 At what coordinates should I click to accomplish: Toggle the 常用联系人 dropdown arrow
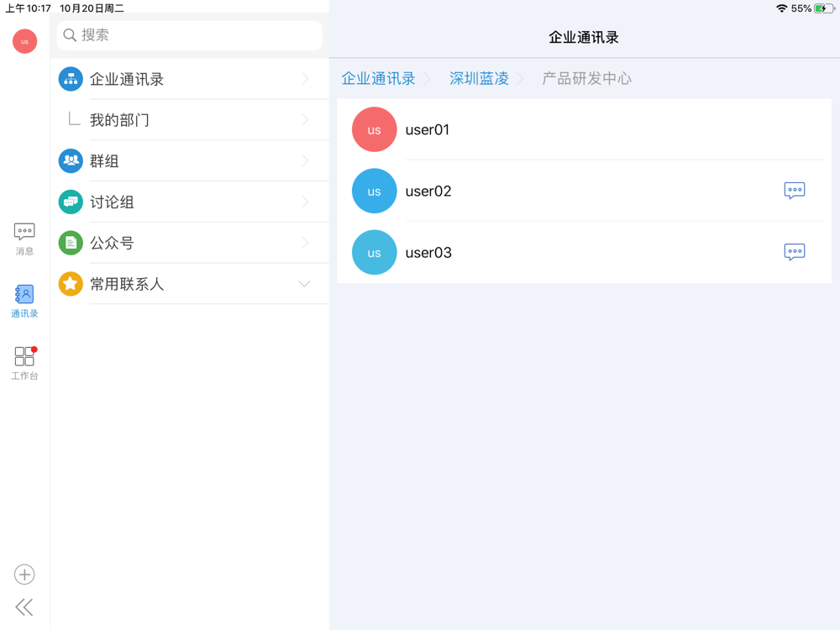[304, 284]
